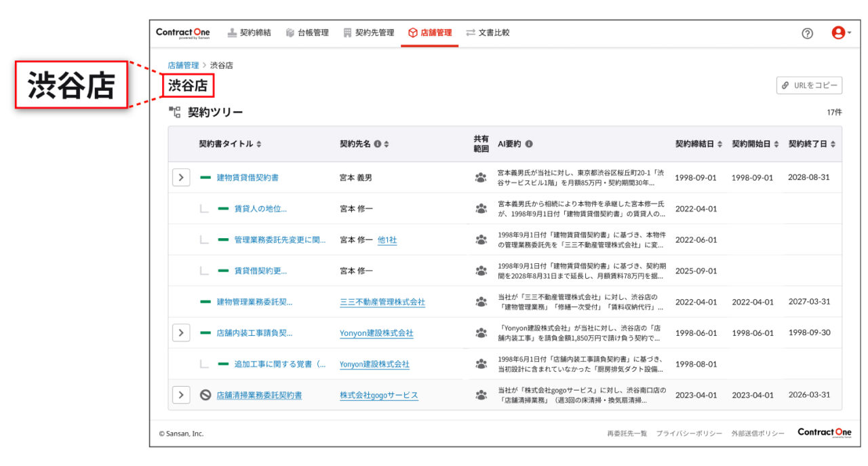The image size is (868, 466).
Task: Click the Contract One logo
Action: click(182, 33)
